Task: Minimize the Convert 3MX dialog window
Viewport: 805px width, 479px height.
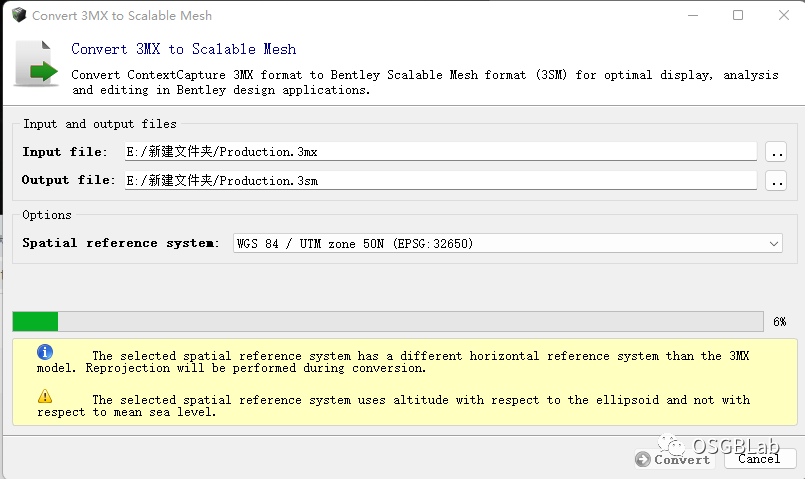Action: (x=691, y=16)
